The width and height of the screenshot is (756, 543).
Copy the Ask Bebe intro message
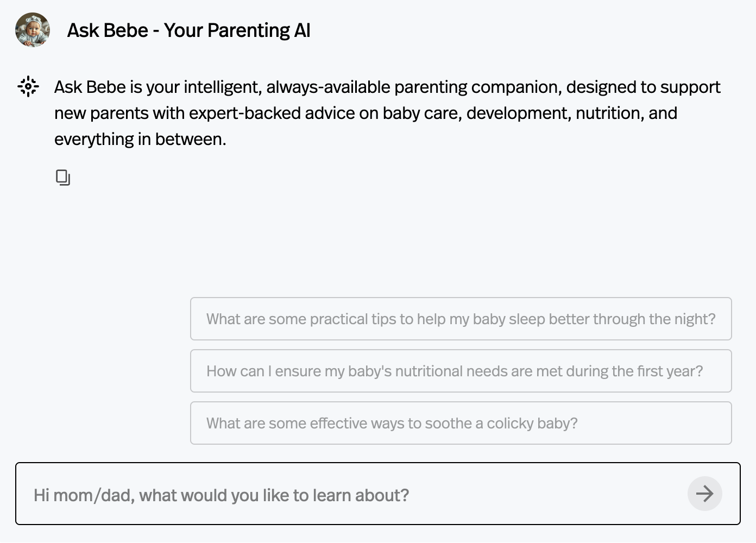pos(63,178)
